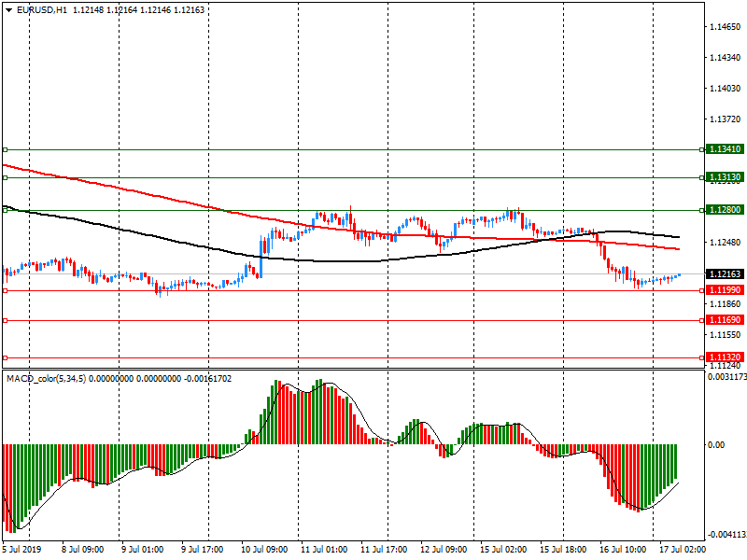Click the right handle of the 1.11990 line

pyautogui.click(x=702, y=290)
